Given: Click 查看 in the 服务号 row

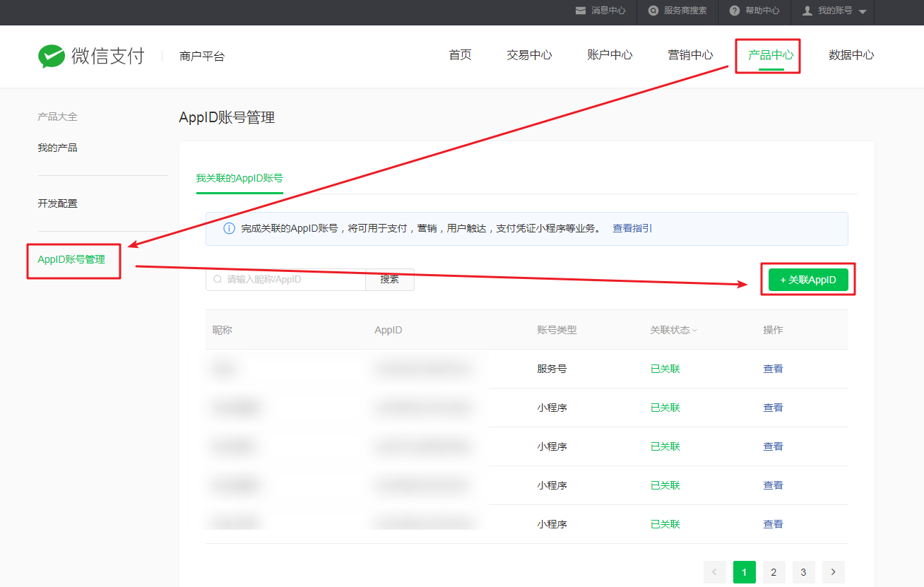Looking at the screenshot, I should (773, 369).
